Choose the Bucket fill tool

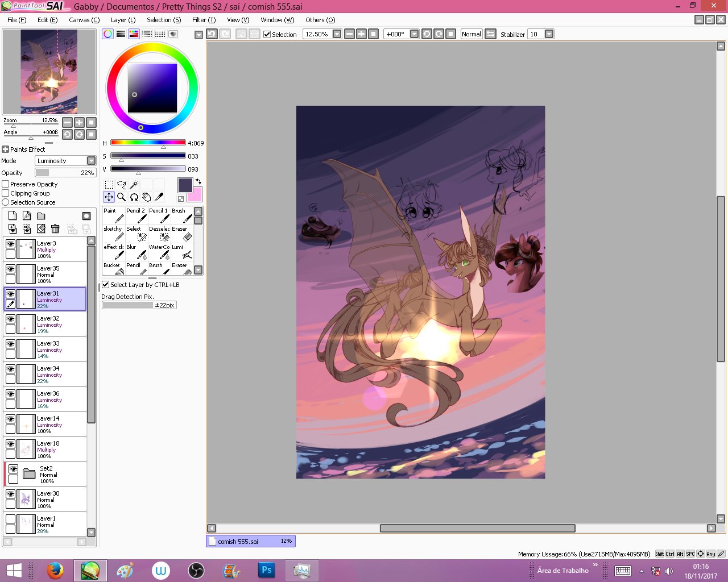(x=114, y=268)
